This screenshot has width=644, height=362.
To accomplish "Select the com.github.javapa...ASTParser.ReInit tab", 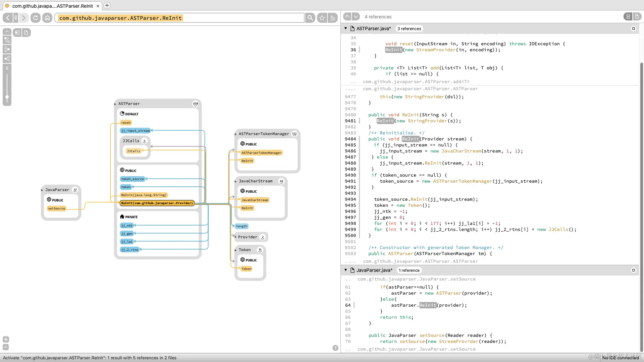I will click(x=52, y=6).
